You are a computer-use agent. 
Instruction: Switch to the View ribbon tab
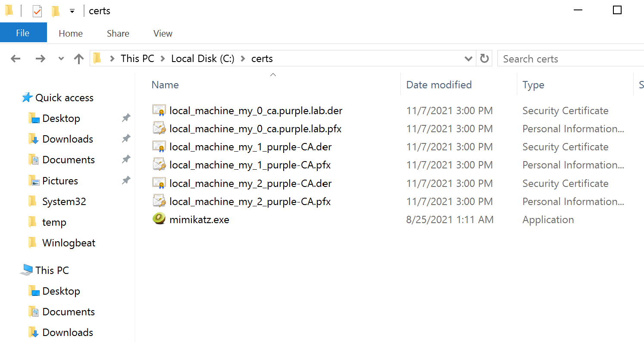click(x=163, y=33)
